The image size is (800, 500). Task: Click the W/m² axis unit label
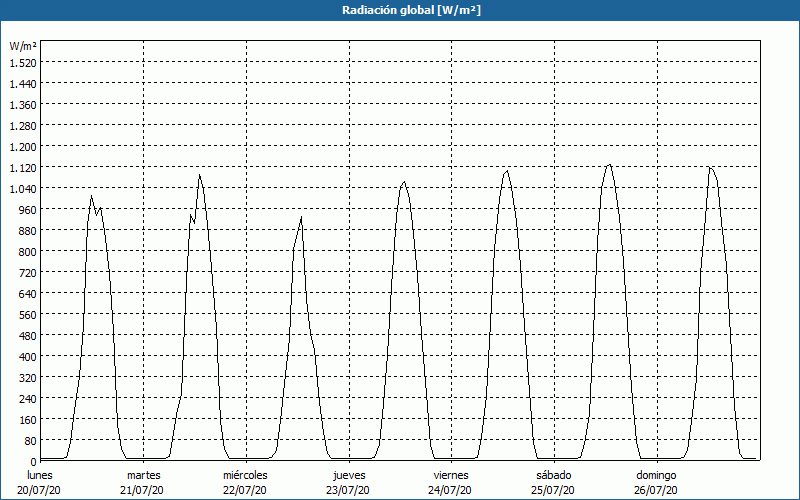point(23,46)
